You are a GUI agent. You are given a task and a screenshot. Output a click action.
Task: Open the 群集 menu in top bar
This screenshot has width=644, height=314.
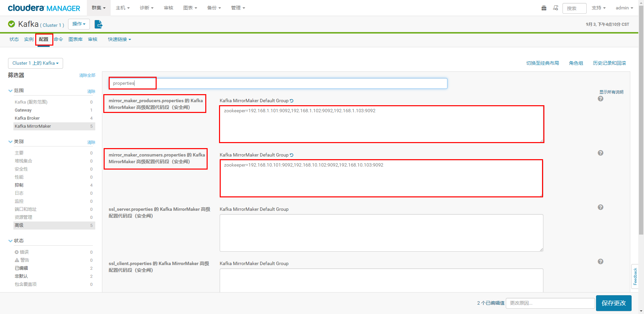coord(98,8)
